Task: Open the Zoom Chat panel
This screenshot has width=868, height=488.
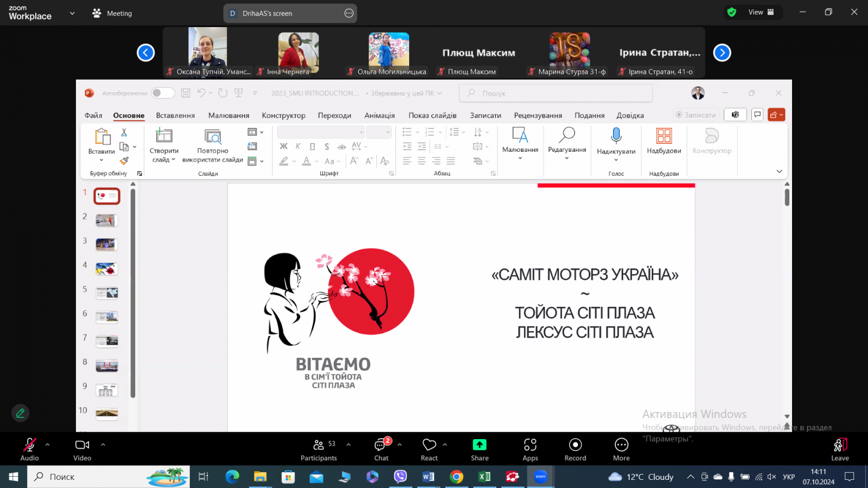Action: pos(381,450)
